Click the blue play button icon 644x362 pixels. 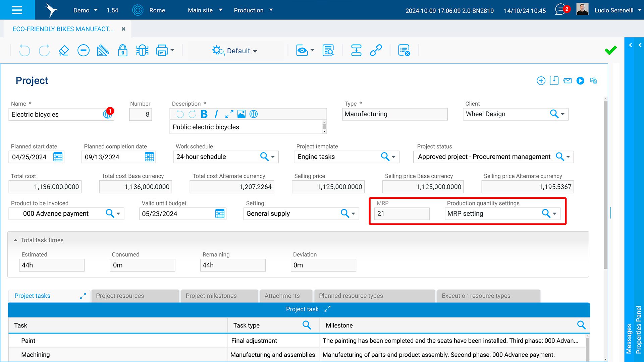click(x=580, y=81)
